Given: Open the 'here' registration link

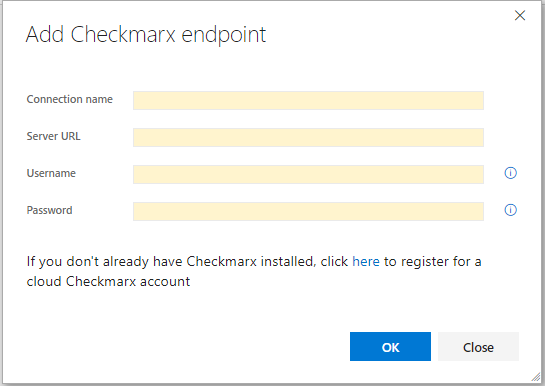Looking at the screenshot, I should [366, 261].
